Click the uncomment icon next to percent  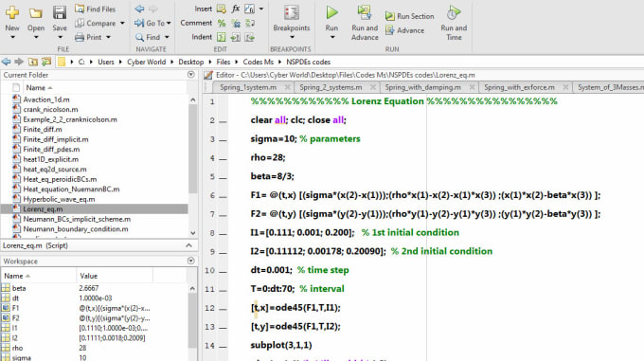click(x=236, y=24)
